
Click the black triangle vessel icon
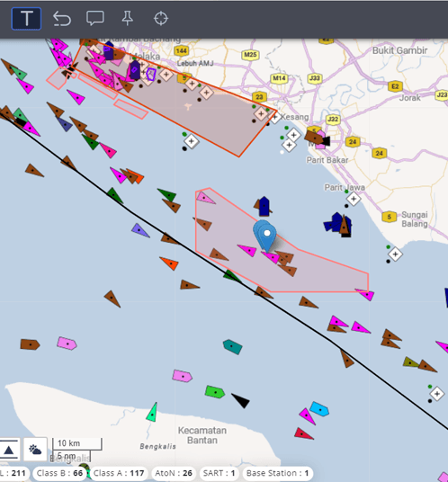241,400
